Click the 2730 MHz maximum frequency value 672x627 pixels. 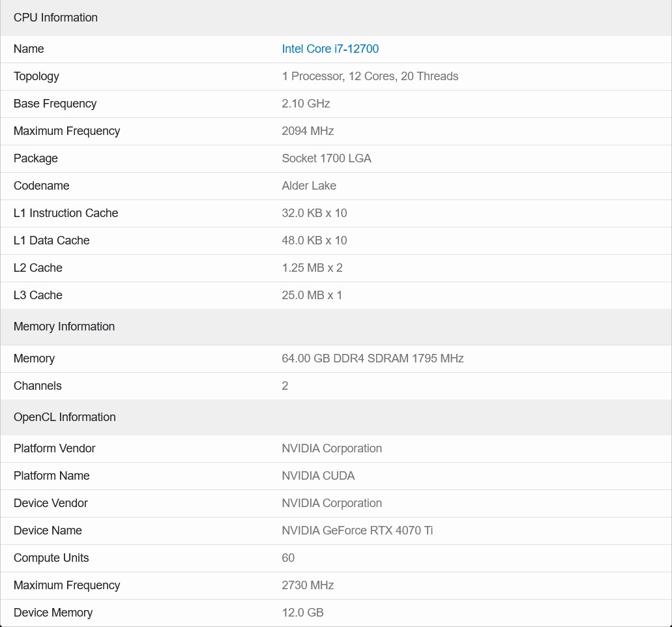pos(308,585)
